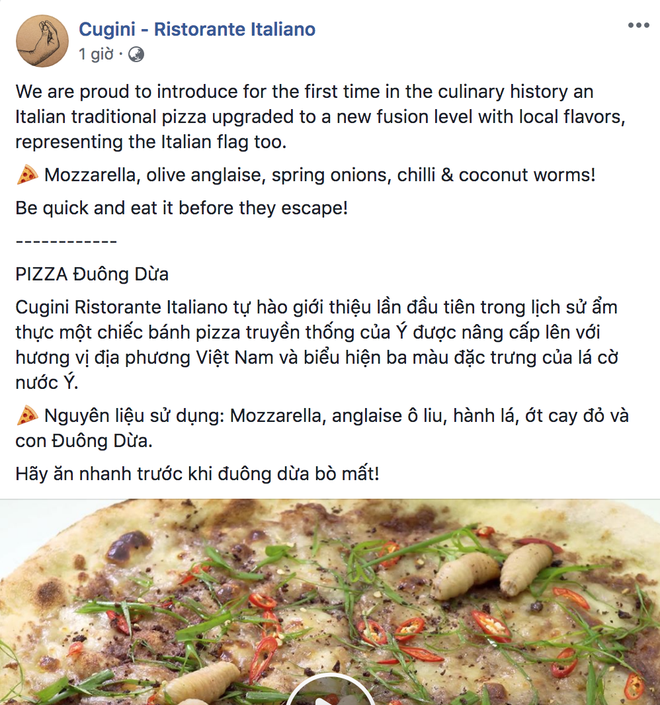Click the 'PIZZA Đuông Dừa' heading text
The width and height of the screenshot is (660, 705).
tap(92, 274)
